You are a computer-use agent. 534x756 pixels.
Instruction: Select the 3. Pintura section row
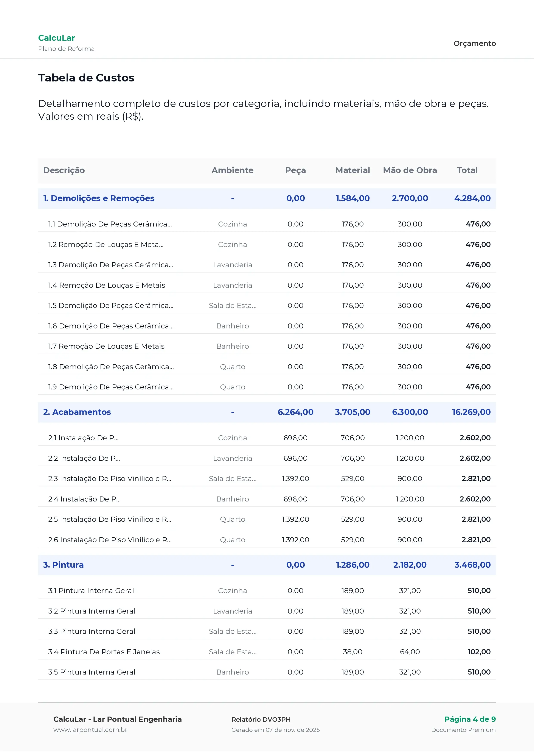64,565
